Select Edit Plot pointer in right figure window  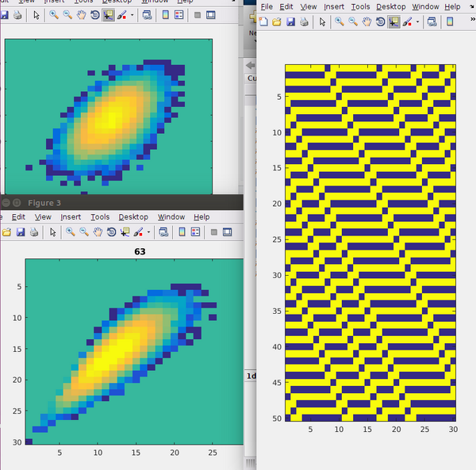point(322,22)
